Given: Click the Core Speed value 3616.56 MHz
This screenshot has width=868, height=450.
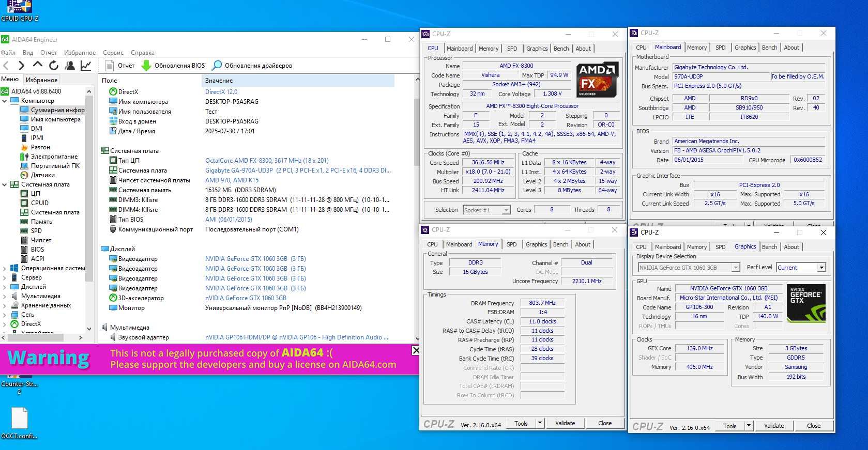Looking at the screenshot, I should click(488, 162).
